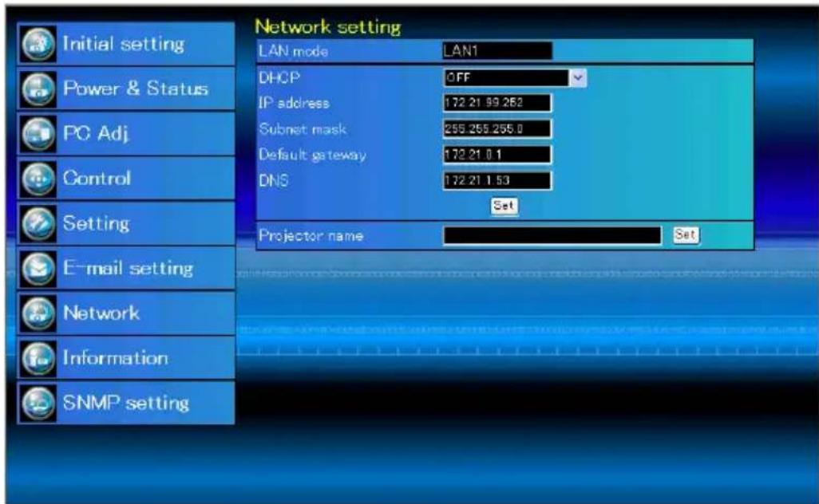Select the Setting menu label
Image resolution: width=819 pixels, height=504 pixels.
click(x=96, y=223)
